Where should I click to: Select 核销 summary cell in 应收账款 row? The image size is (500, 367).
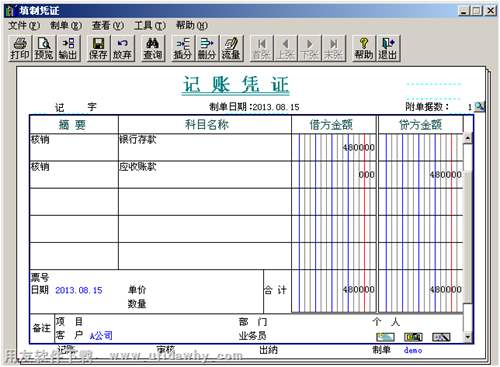click(x=74, y=175)
